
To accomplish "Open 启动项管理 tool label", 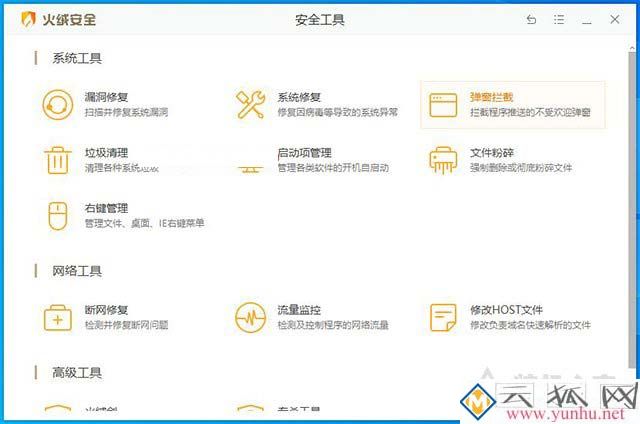I will (x=304, y=153).
